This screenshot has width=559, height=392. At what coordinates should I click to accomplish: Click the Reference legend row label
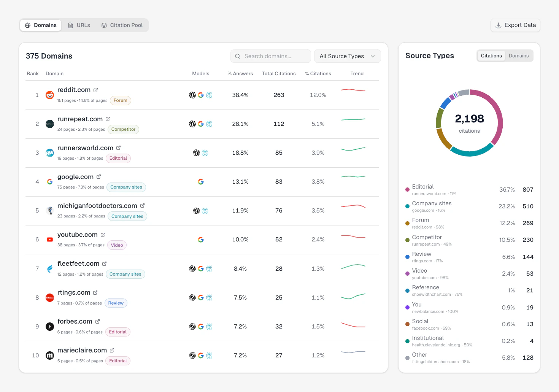coord(426,287)
